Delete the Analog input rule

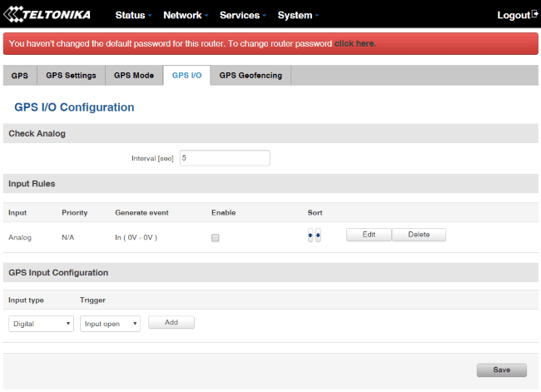(x=419, y=235)
